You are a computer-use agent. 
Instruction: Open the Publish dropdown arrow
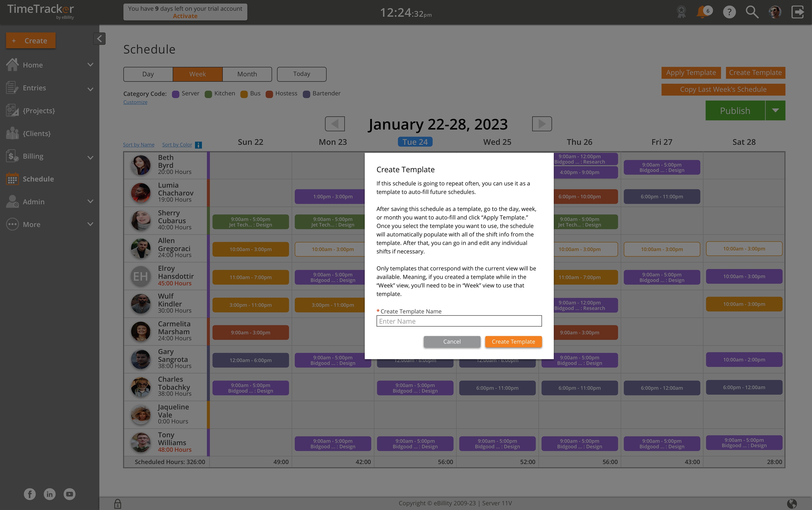coord(775,110)
